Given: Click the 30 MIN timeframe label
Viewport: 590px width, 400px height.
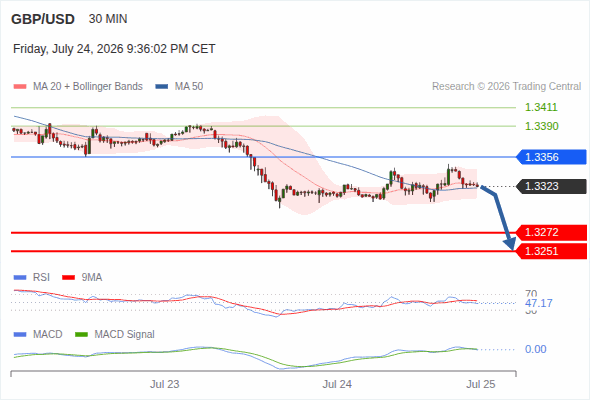Looking at the screenshot, I should [x=108, y=19].
